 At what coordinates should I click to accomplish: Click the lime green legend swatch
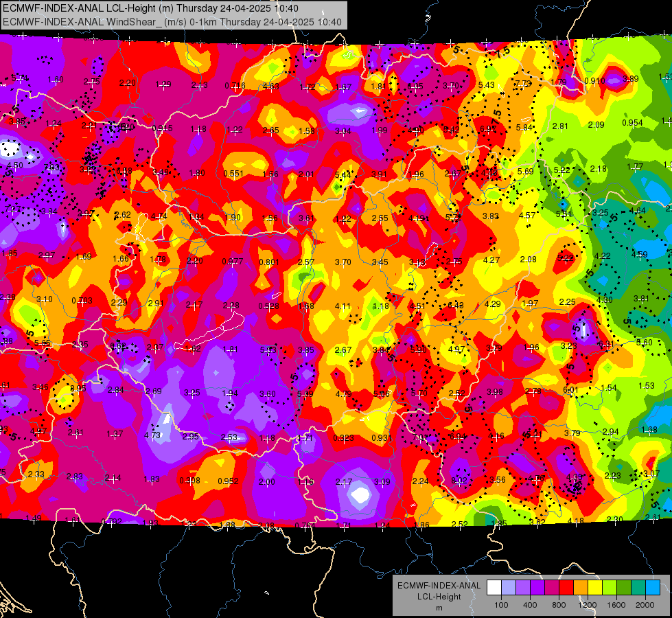click(610, 588)
